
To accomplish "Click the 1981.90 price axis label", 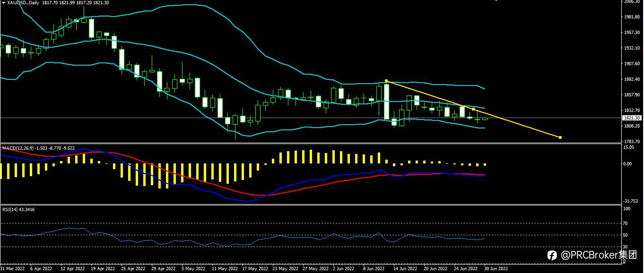I will click(x=632, y=17).
